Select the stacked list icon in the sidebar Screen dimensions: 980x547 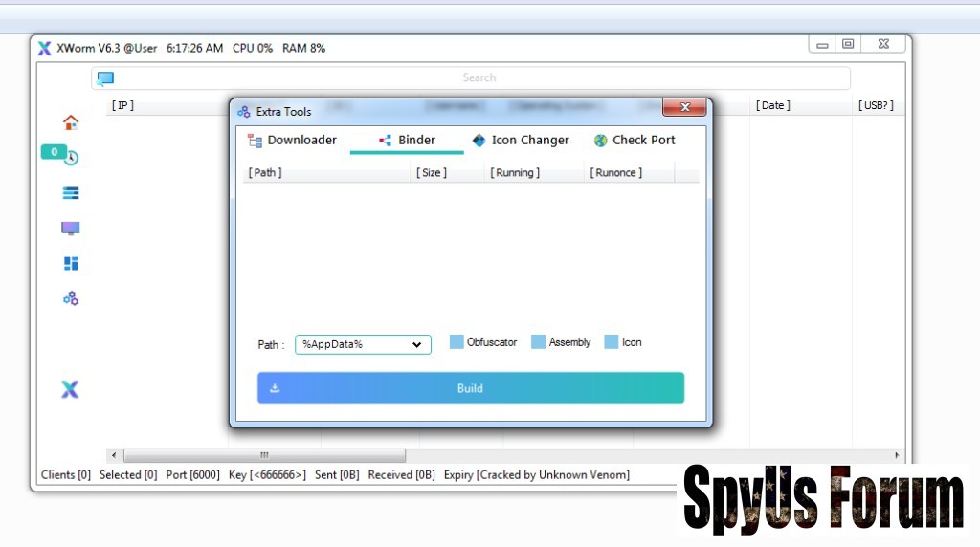coord(71,193)
